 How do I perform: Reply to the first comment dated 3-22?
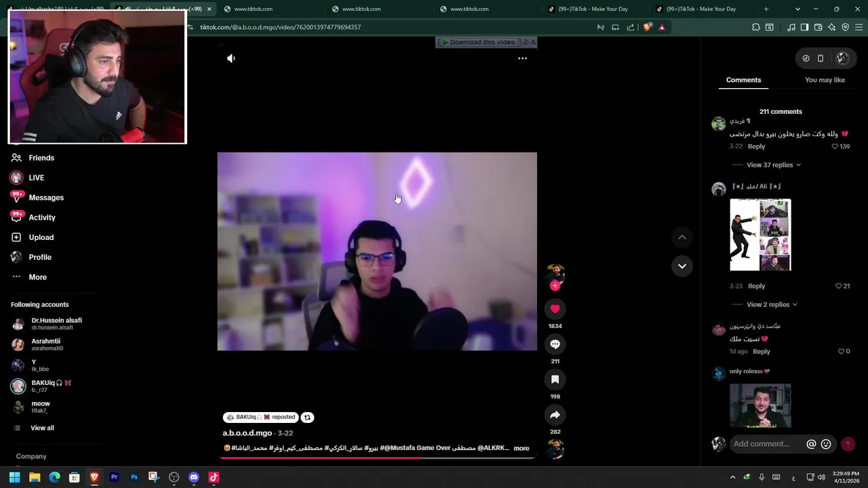(x=756, y=146)
